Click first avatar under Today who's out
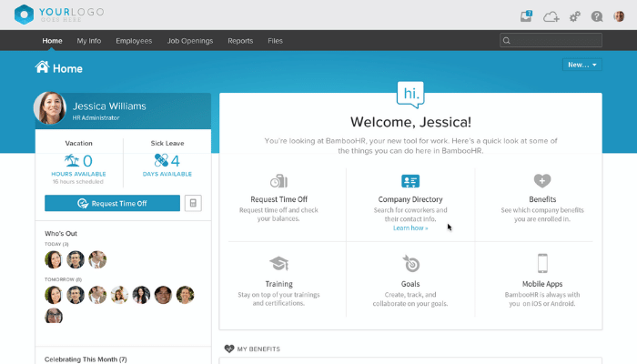Screen dimensions: 637x364 point(54,259)
